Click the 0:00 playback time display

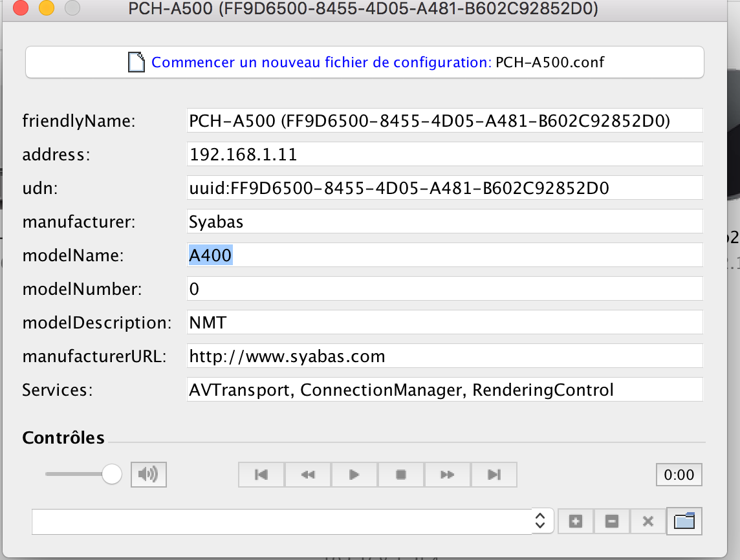point(679,475)
